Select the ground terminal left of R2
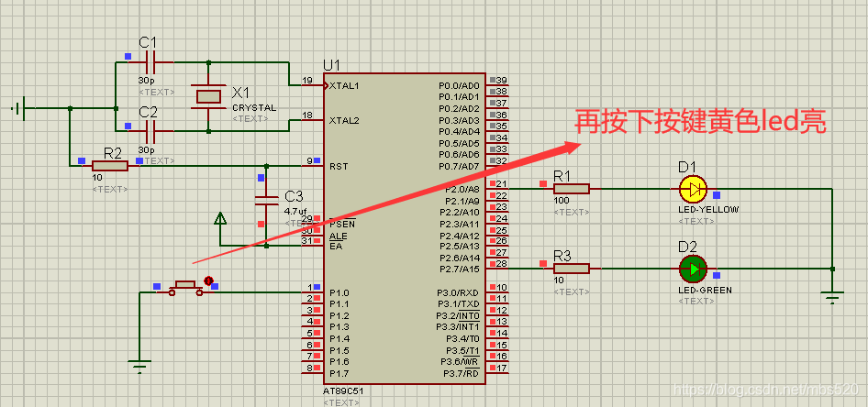 19,108
